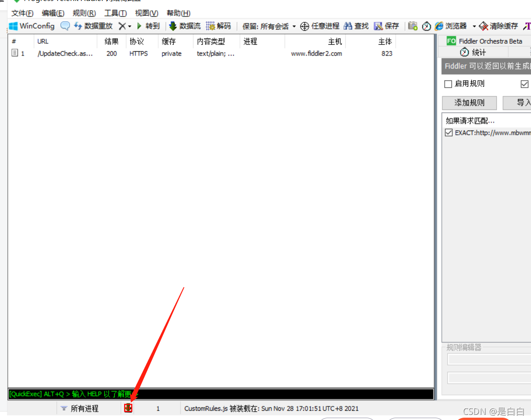This screenshot has width=531, height=420.
Task: Sort by the 协议 column header
Action: click(x=142, y=41)
